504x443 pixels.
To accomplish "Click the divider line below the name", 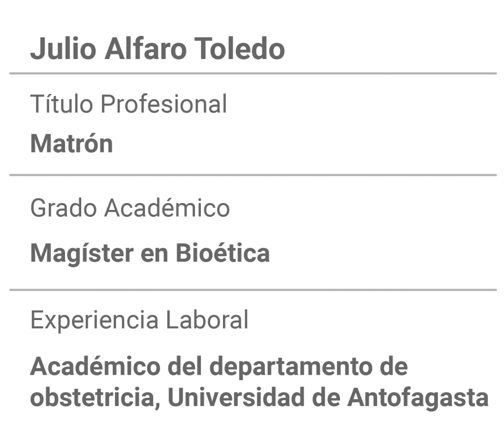I will coord(253,74).
